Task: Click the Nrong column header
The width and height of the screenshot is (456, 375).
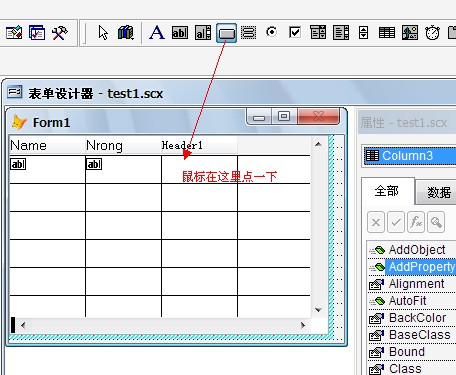Action: click(x=123, y=145)
